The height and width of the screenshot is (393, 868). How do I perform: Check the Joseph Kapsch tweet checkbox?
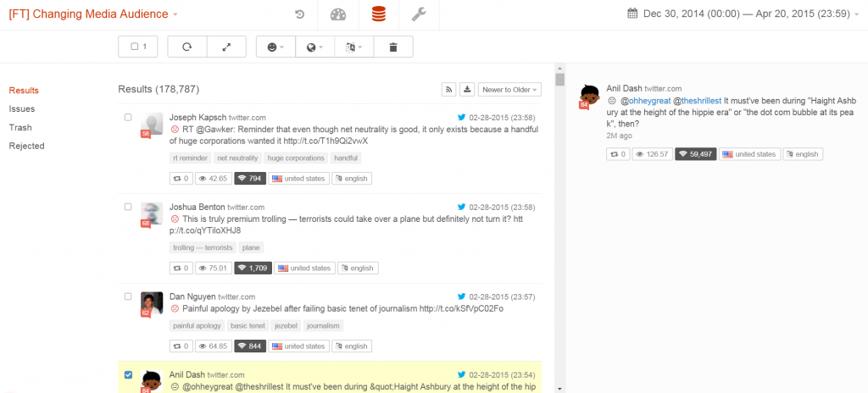(128, 117)
